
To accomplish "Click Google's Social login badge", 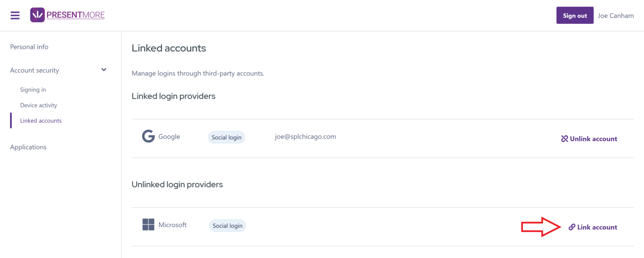I will tap(226, 137).
